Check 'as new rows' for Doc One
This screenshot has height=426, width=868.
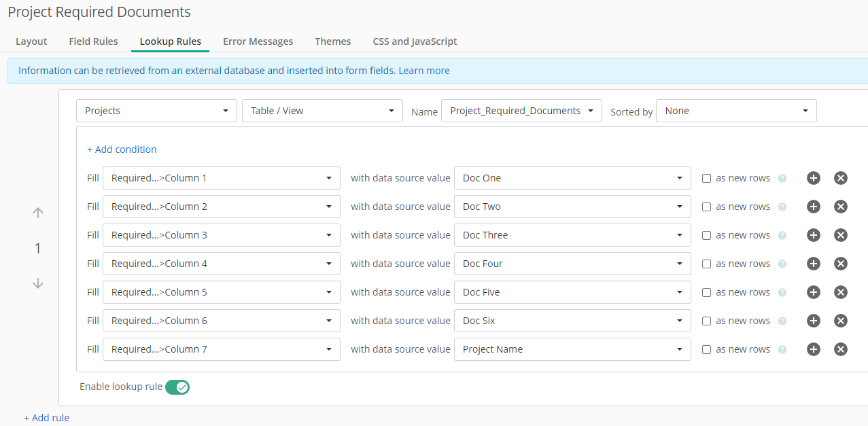(x=706, y=179)
